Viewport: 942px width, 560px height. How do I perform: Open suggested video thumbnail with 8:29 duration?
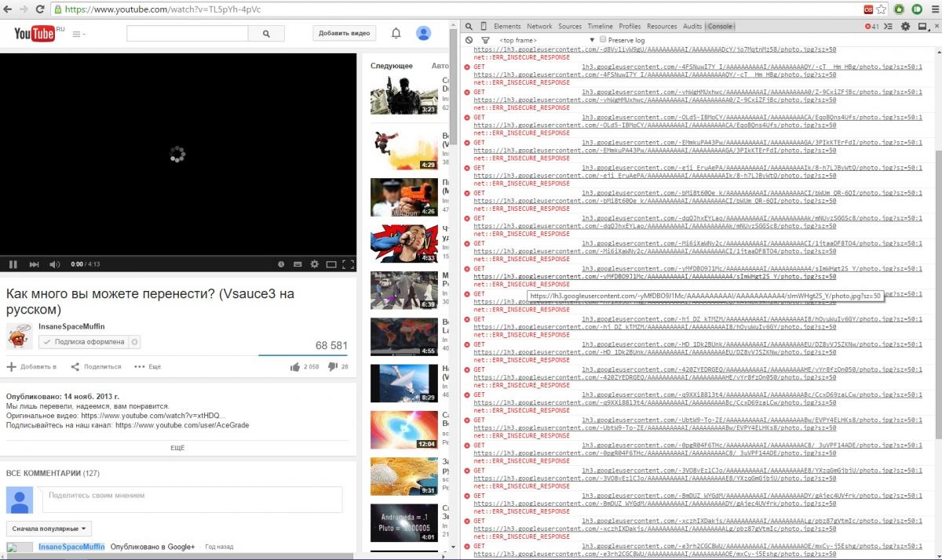pyautogui.click(x=403, y=384)
